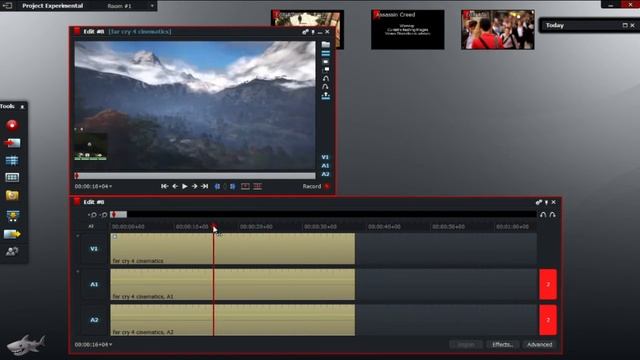Open the viewer timecode dropdown arrow
The height and width of the screenshot is (360, 640).
tap(111, 187)
